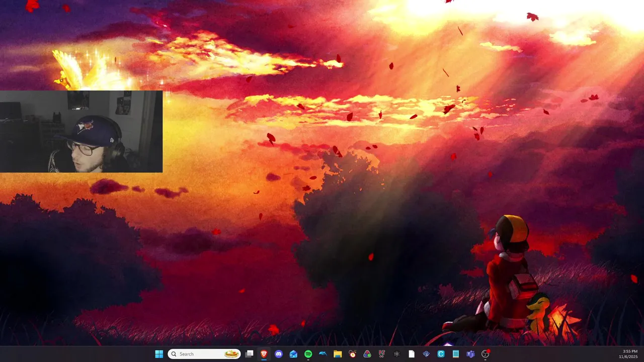Open the Notepad taskbar icon
Viewport: 644px width, 362px height.
[x=456, y=354]
